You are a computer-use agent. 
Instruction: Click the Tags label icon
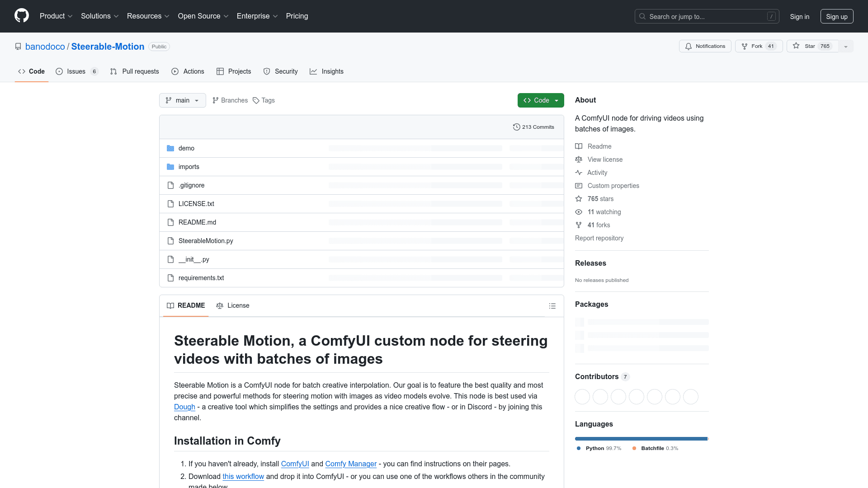(256, 100)
